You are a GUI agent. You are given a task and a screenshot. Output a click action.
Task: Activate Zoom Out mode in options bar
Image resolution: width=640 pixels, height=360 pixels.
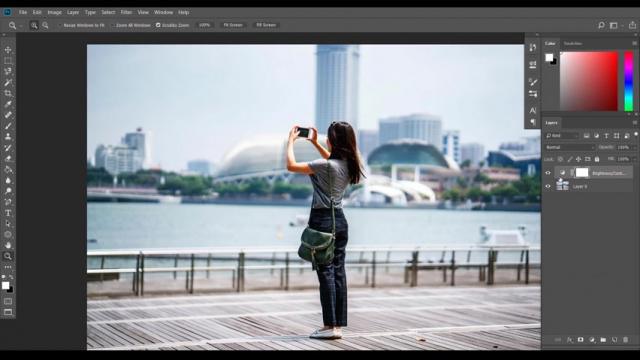[x=45, y=25]
